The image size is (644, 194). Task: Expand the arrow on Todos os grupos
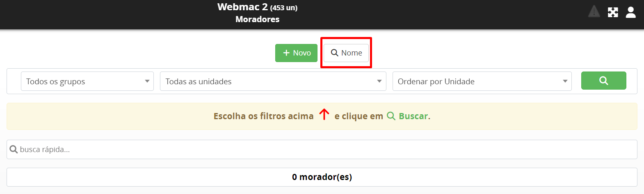click(x=147, y=81)
